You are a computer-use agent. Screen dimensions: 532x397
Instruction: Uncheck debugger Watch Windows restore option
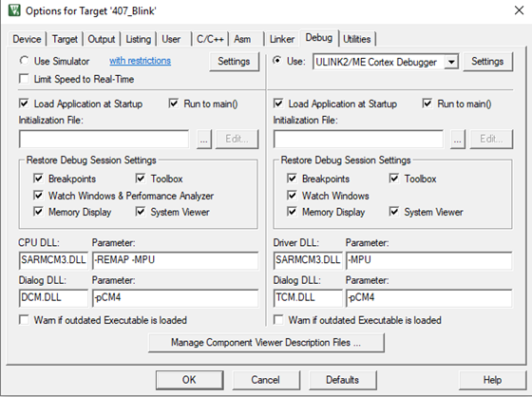(x=292, y=195)
